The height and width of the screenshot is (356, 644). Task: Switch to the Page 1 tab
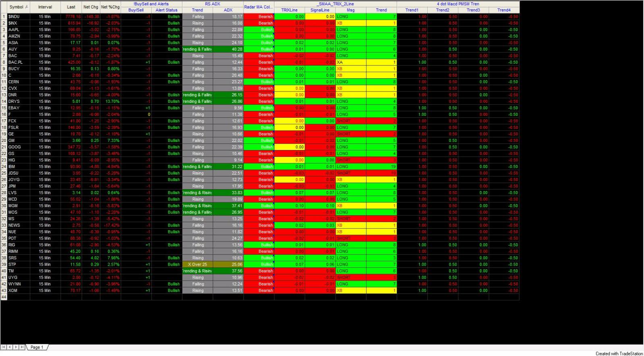(x=37, y=347)
